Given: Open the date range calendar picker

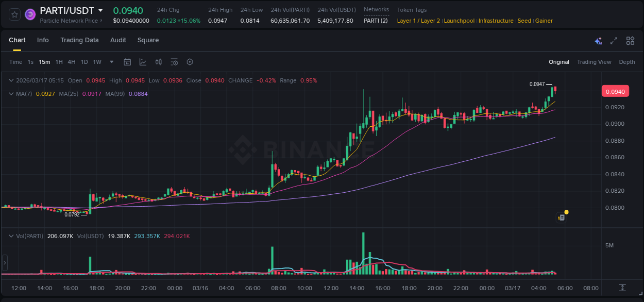Looking at the screenshot, I should coord(127,62).
